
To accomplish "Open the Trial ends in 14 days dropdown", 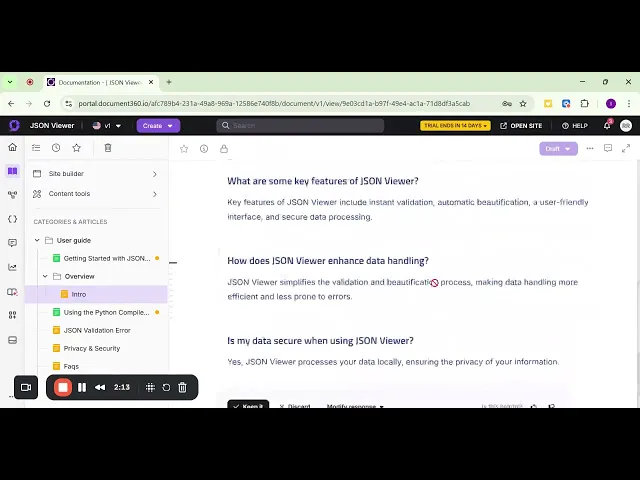I will pos(455,126).
